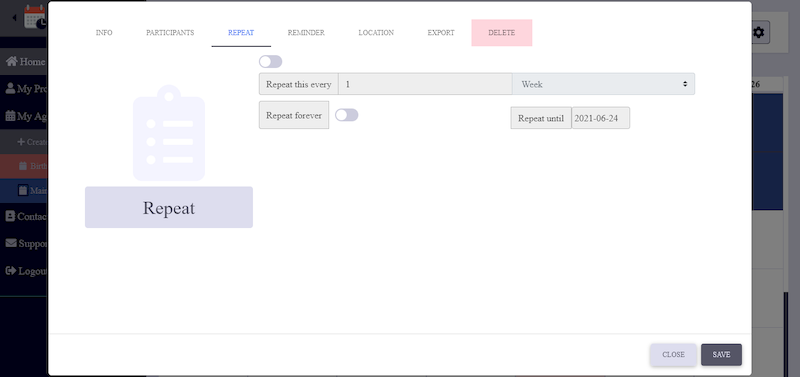Click the plus icon to create
Screen dimensions: 800x377
tap(21, 141)
